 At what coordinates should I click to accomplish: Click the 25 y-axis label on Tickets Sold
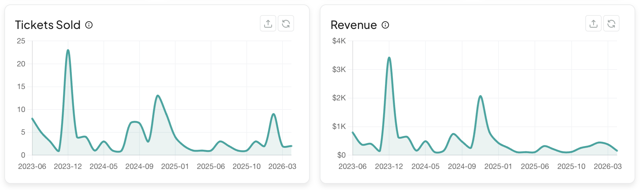[x=21, y=41]
